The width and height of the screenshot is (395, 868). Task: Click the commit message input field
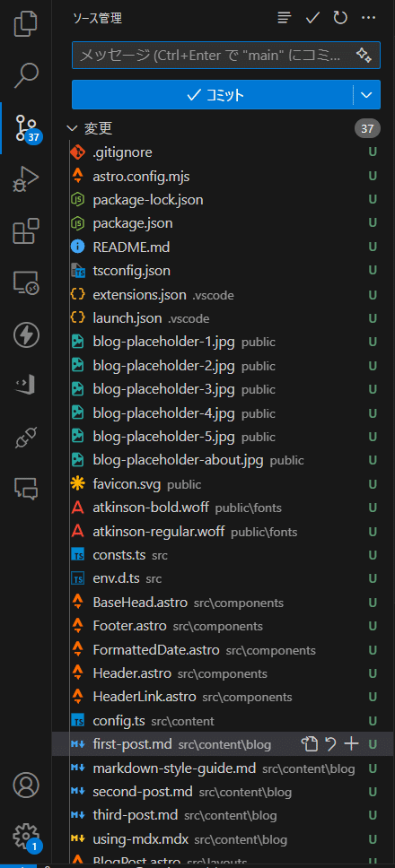[214, 55]
